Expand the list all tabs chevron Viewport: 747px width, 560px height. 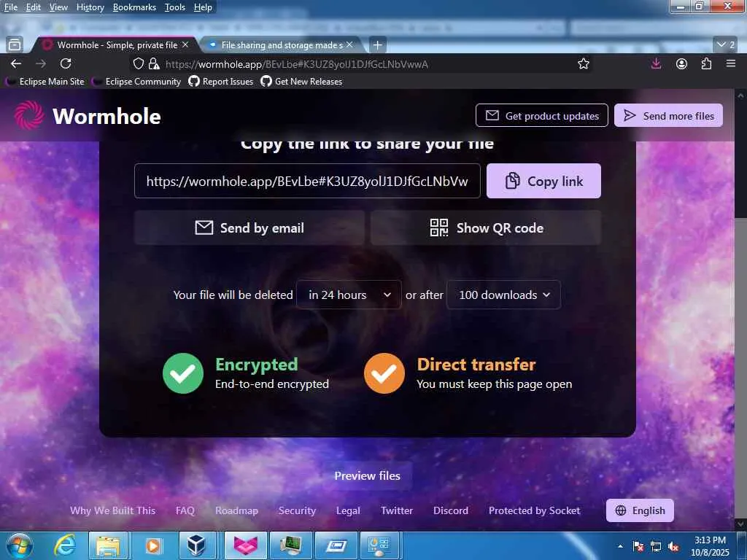[x=726, y=44]
